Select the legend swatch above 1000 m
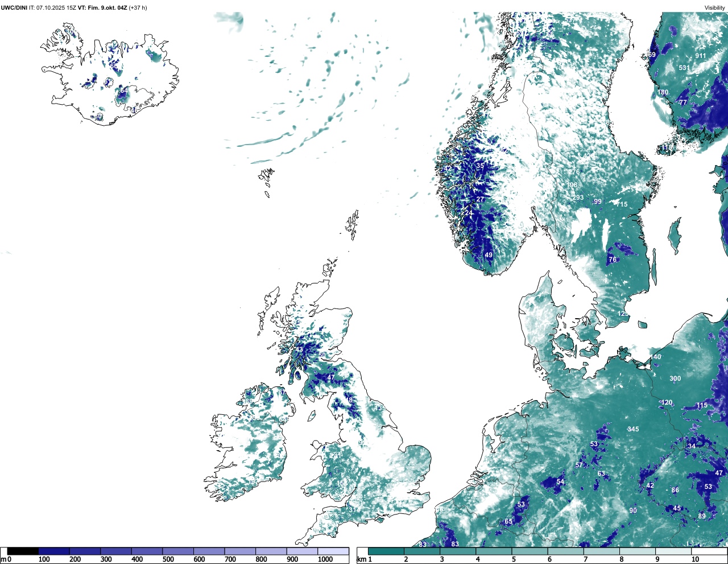This screenshot has height=564, width=728. tap(333, 551)
